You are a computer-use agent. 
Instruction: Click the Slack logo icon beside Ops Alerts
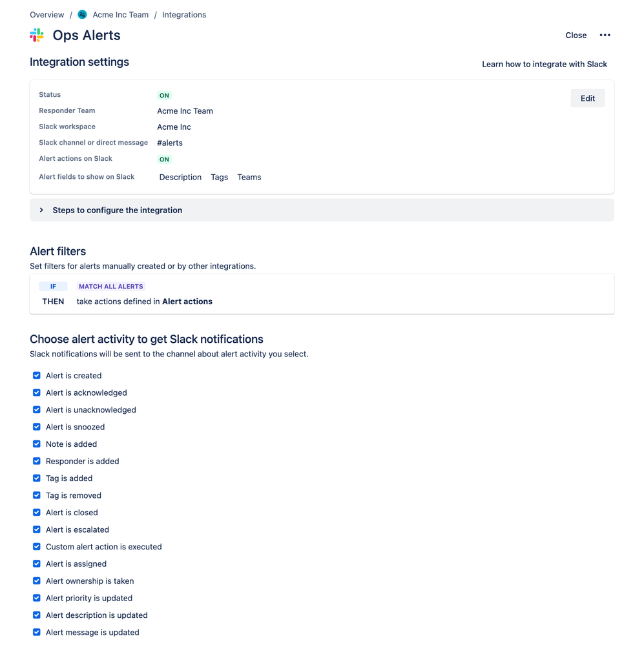[x=37, y=36]
